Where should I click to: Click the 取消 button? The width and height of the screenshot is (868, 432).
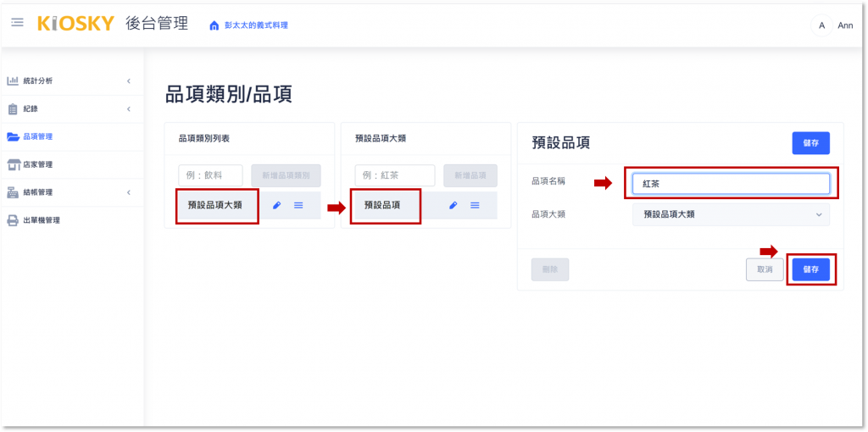(x=765, y=269)
